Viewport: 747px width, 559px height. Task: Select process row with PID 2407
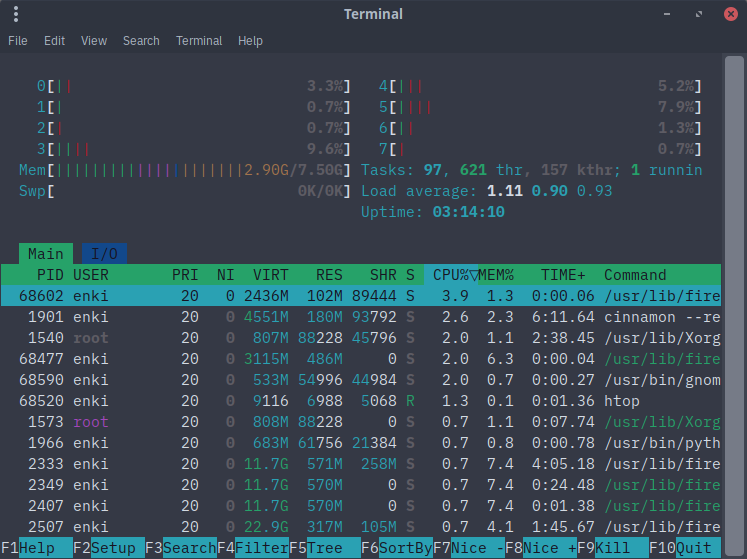tap(361, 506)
